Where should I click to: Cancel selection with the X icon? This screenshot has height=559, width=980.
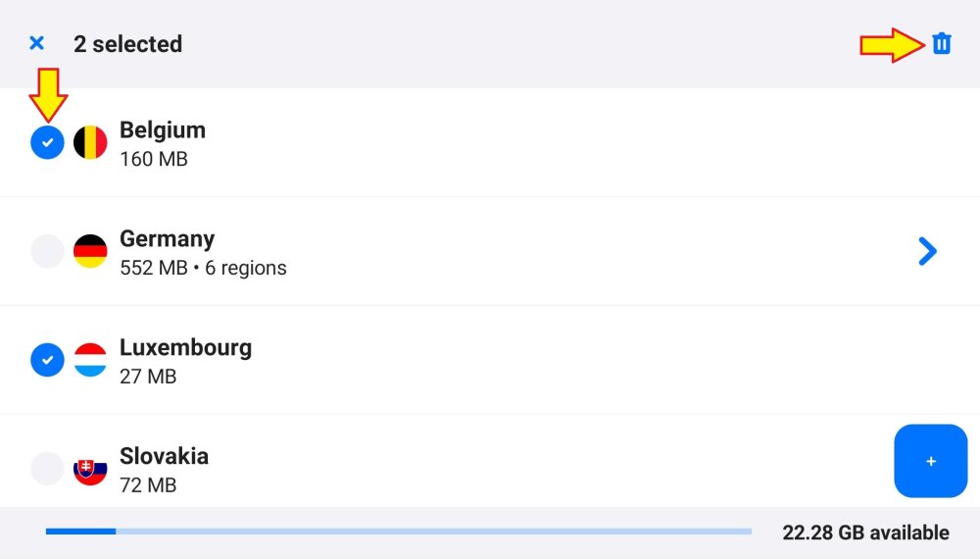point(36,43)
